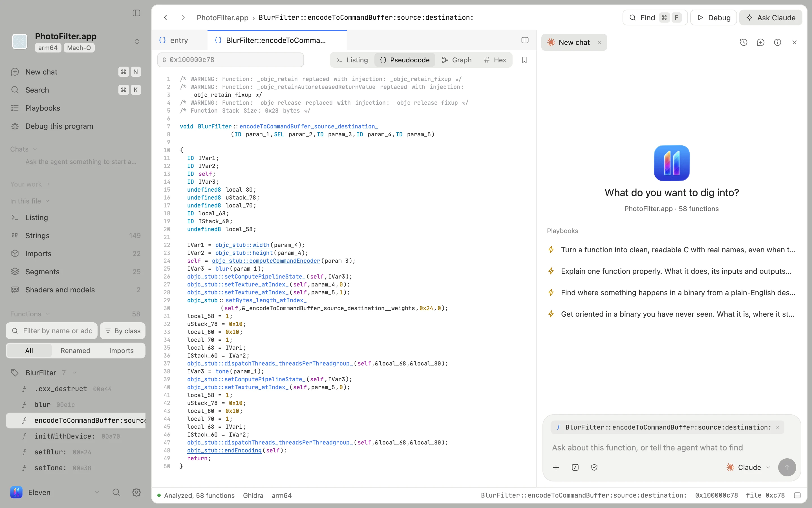Screen dimensions: 812x508
Task: Start another chat with the plus-bubble icon
Action: tap(761, 42)
